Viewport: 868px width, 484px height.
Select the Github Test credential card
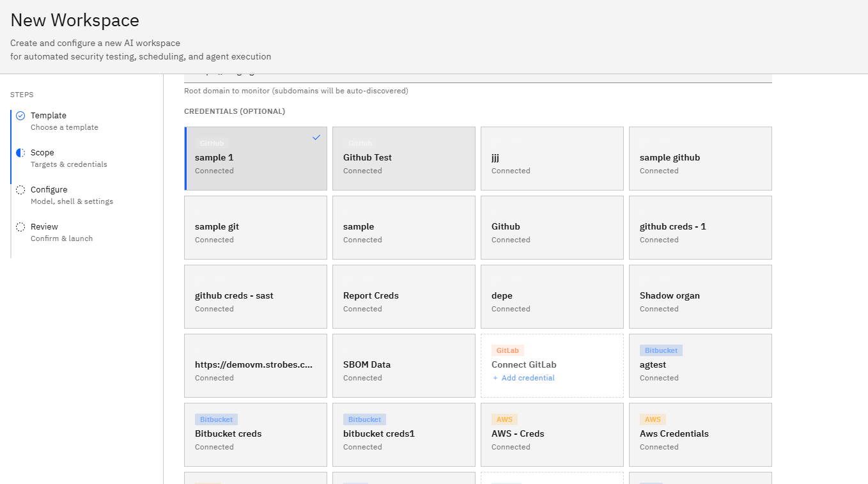404,159
